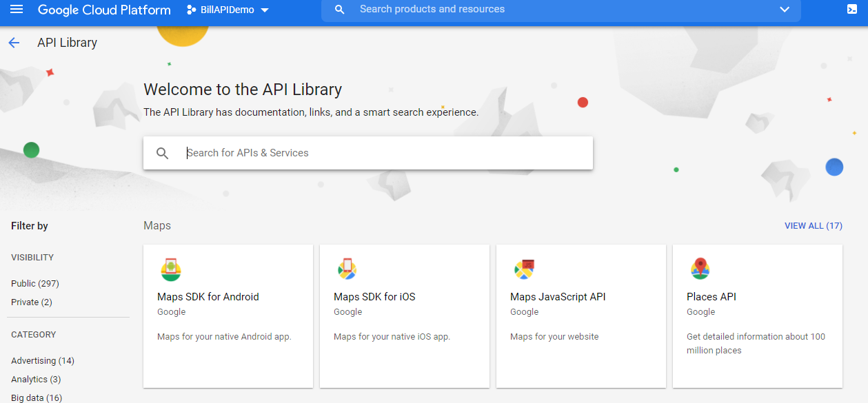Image resolution: width=868 pixels, height=403 pixels.
Task: Click the VISIBILITY filter heading
Action: pos(32,258)
